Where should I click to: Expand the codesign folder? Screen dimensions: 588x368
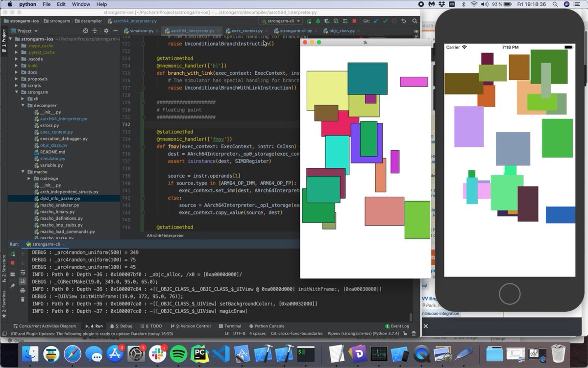[29, 179]
